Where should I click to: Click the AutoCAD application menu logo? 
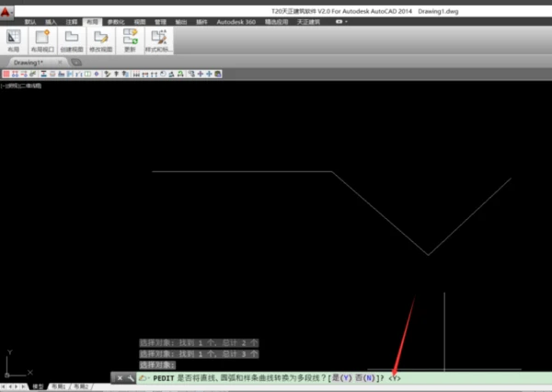click(9, 9)
